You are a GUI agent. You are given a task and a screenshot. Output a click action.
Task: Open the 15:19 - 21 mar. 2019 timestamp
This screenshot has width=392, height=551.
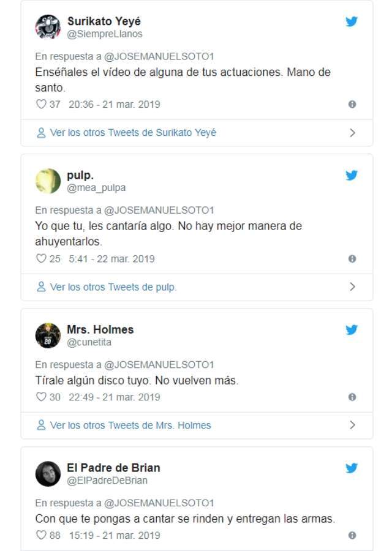pos(115,536)
